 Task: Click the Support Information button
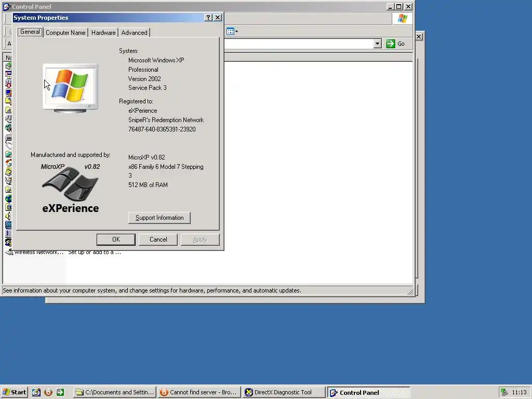159,218
